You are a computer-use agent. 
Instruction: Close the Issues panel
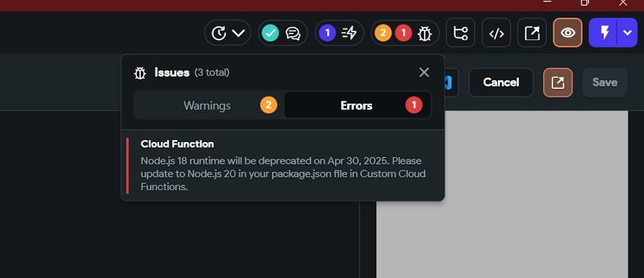[x=424, y=72]
